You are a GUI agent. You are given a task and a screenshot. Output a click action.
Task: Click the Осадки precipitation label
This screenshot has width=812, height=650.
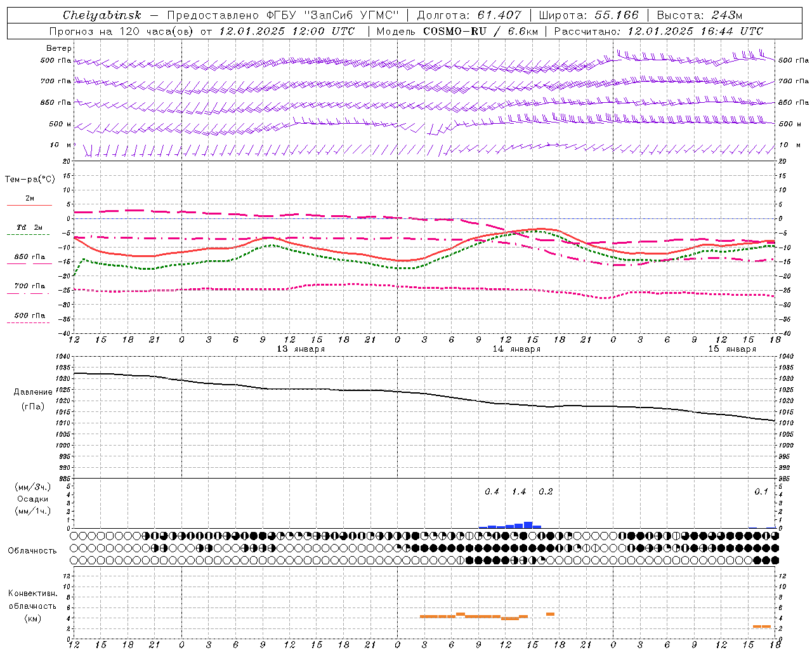(33, 499)
